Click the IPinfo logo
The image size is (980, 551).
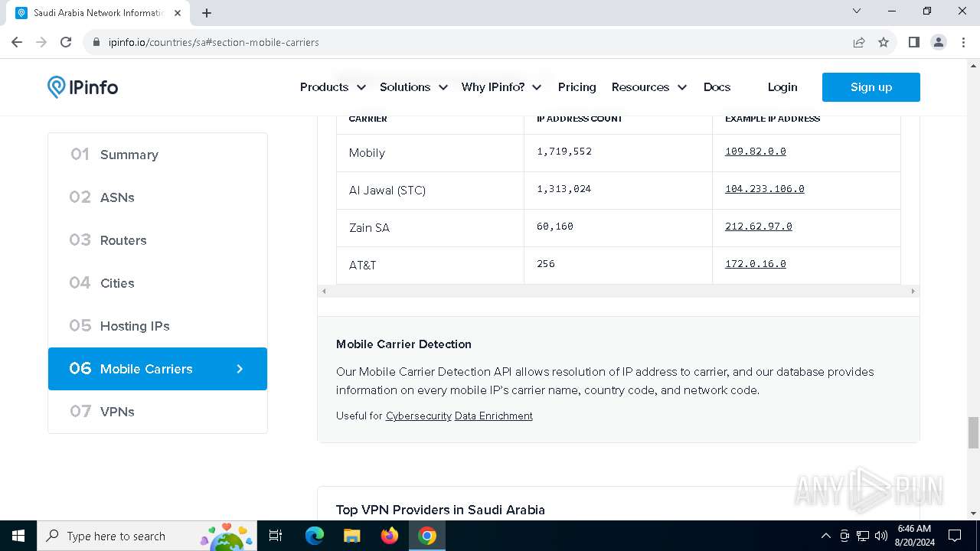coord(83,87)
